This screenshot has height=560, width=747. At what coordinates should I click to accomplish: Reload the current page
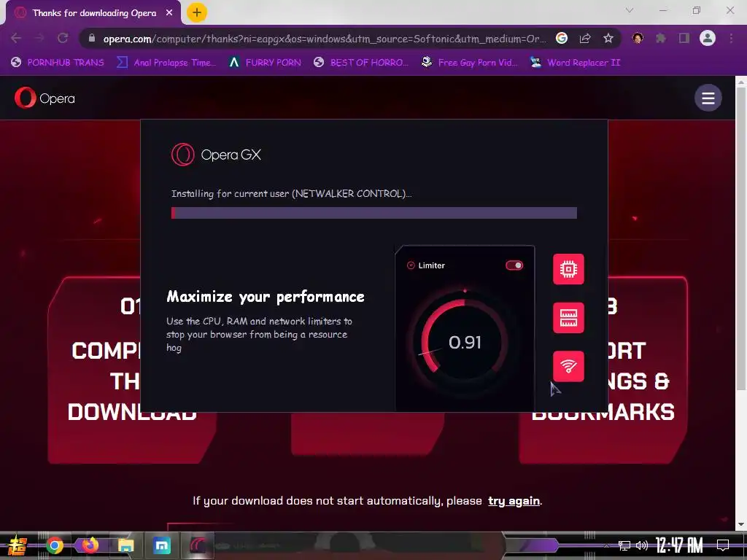(x=63, y=38)
